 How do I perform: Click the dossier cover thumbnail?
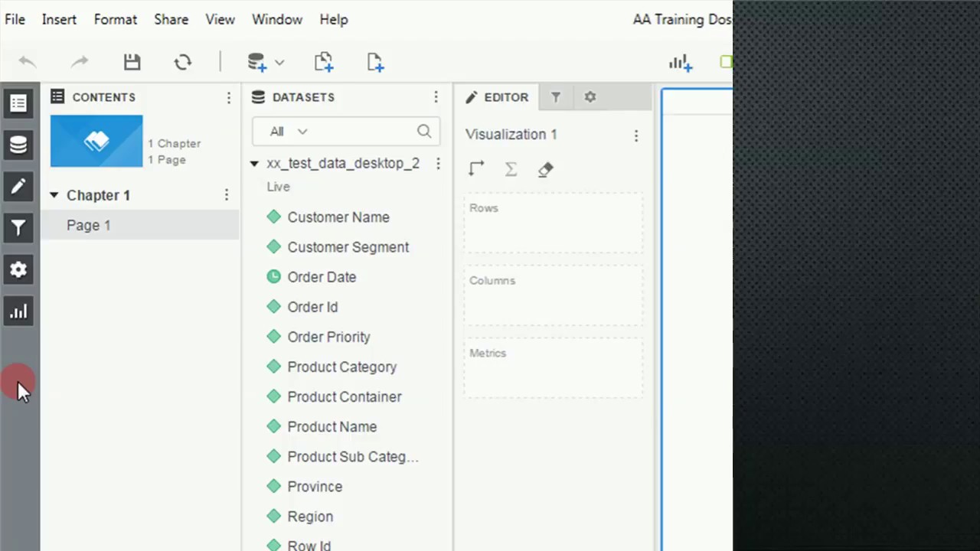tap(96, 141)
